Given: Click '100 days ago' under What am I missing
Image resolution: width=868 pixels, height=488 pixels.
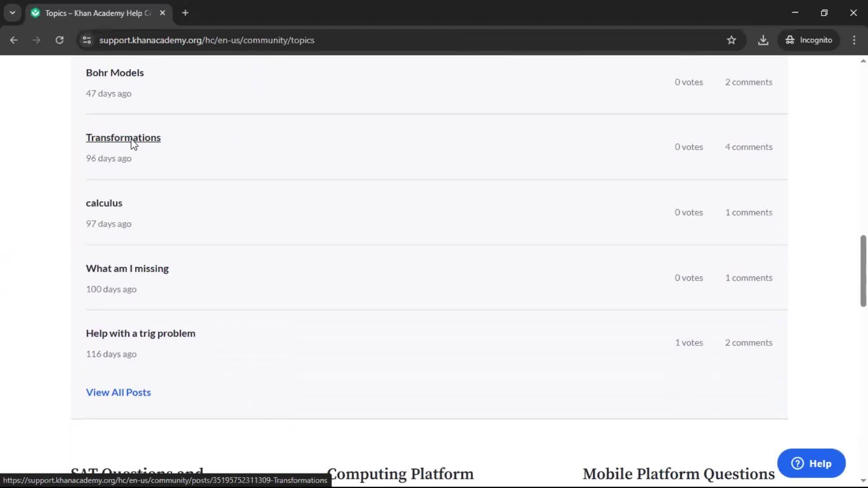Looking at the screenshot, I should [111, 289].
